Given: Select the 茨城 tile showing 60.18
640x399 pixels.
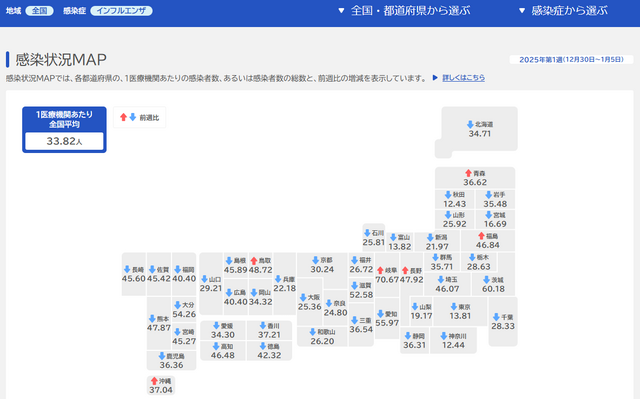Looking at the screenshot, I should 493,284.
